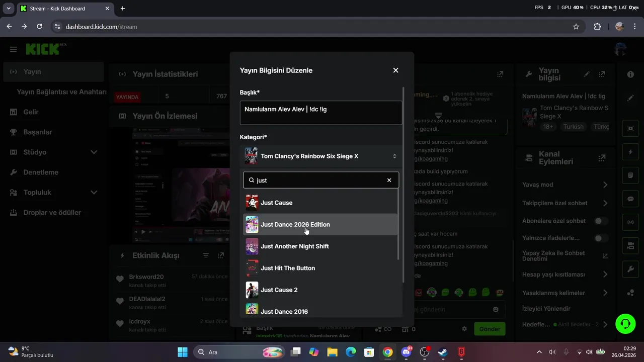Click the broadcast signal icon in right rail
644x362 pixels.
pos(630,222)
